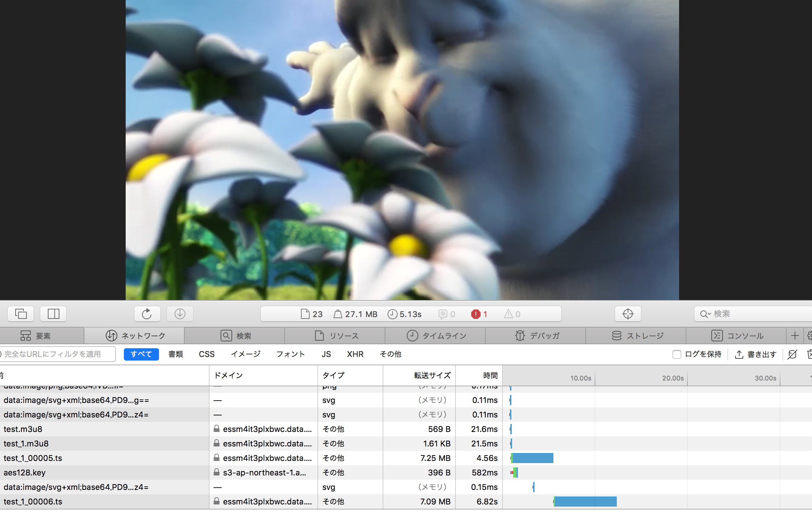The height and width of the screenshot is (524, 812).
Task: Sort by the ドメイン column header
Action: tap(264, 375)
